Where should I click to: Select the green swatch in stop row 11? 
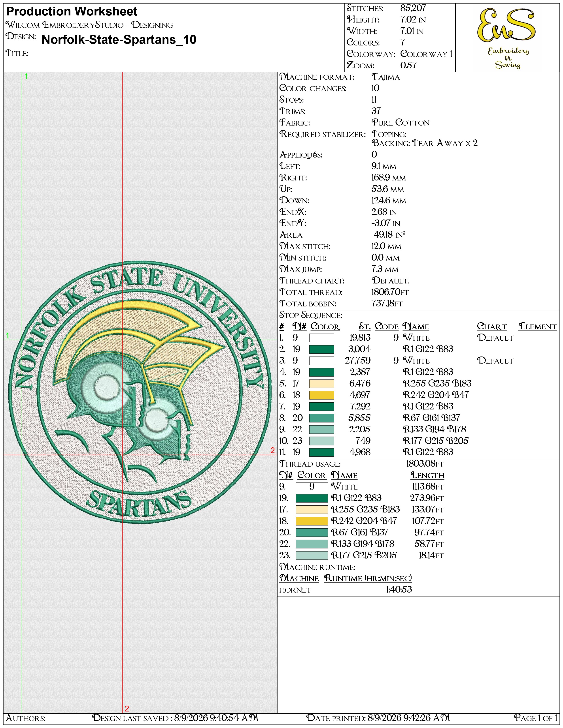[x=321, y=452]
